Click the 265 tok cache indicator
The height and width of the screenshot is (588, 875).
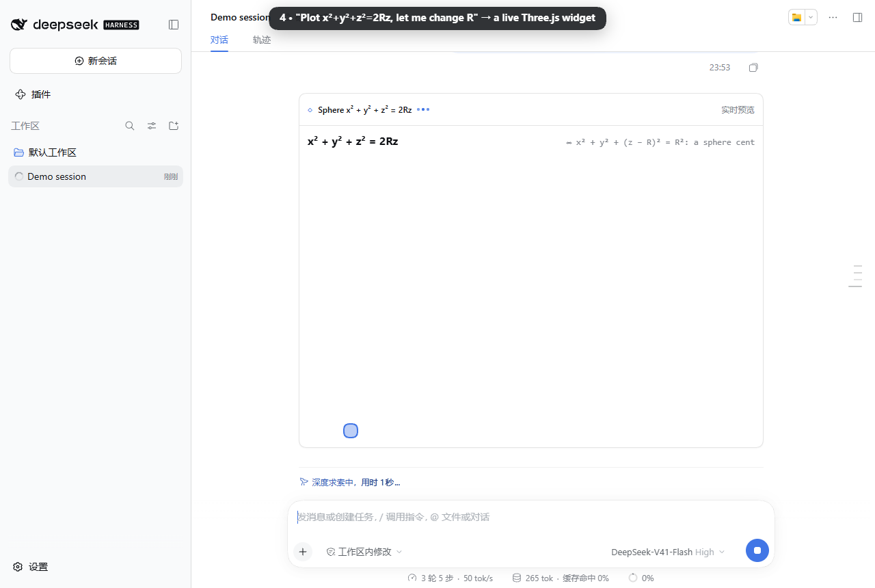[561, 578]
